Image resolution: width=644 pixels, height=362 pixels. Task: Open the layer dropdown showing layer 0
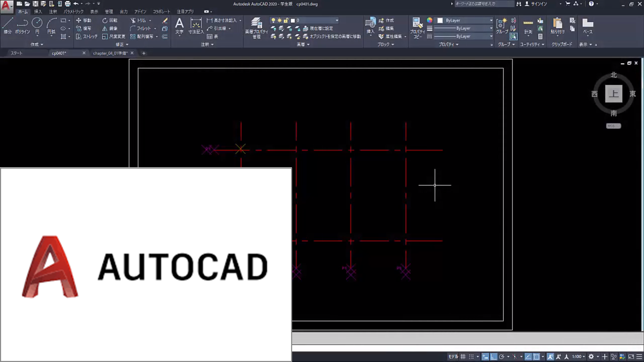(304, 20)
